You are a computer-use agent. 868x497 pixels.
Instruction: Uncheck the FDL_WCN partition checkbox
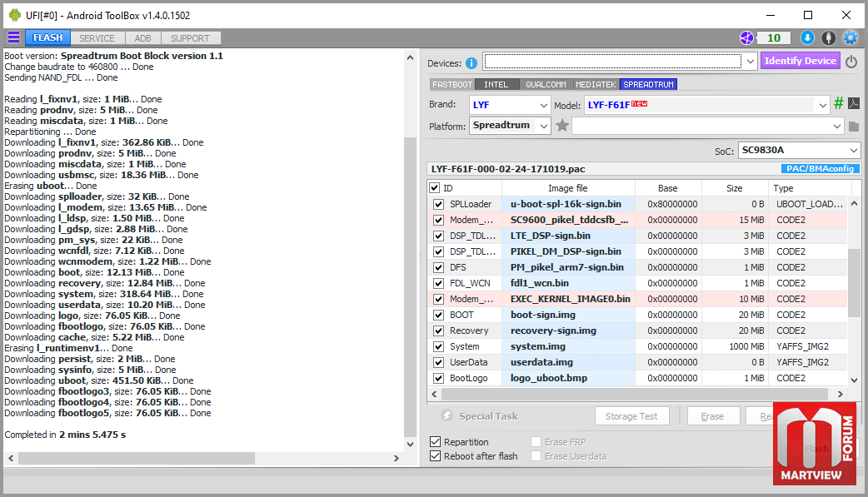[438, 283]
